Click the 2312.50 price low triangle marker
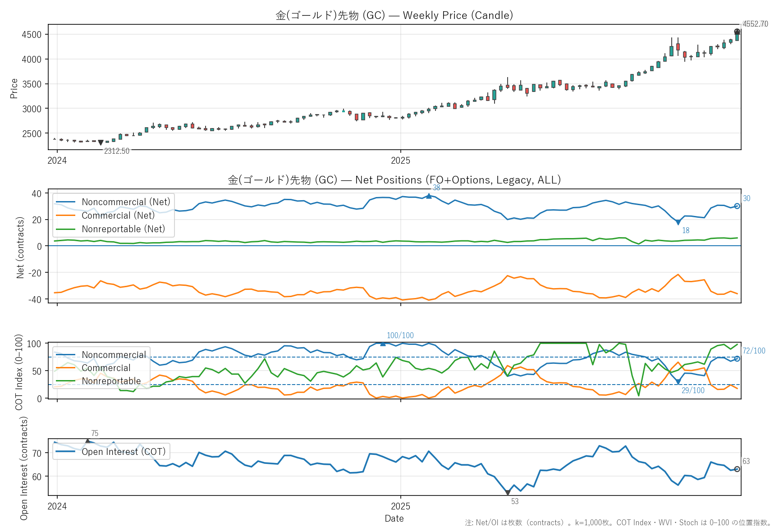 point(101,142)
